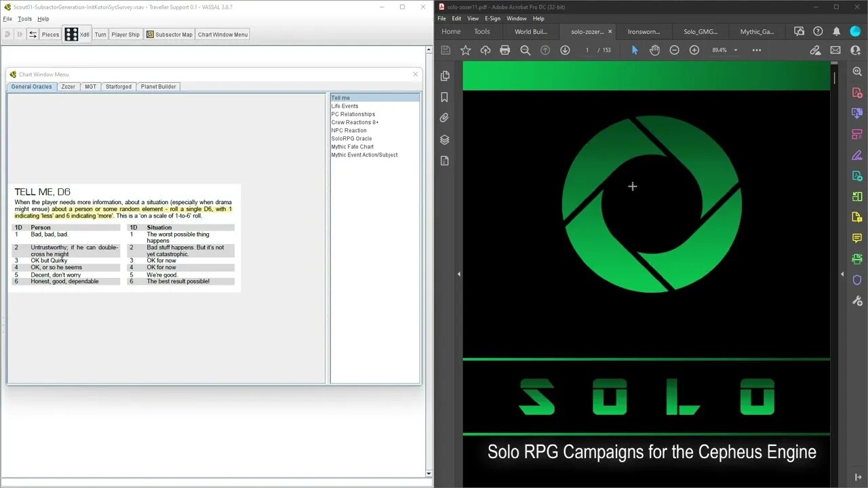868x488 pixels.
Task: Click the Chart Window Menu button
Action: tap(223, 35)
